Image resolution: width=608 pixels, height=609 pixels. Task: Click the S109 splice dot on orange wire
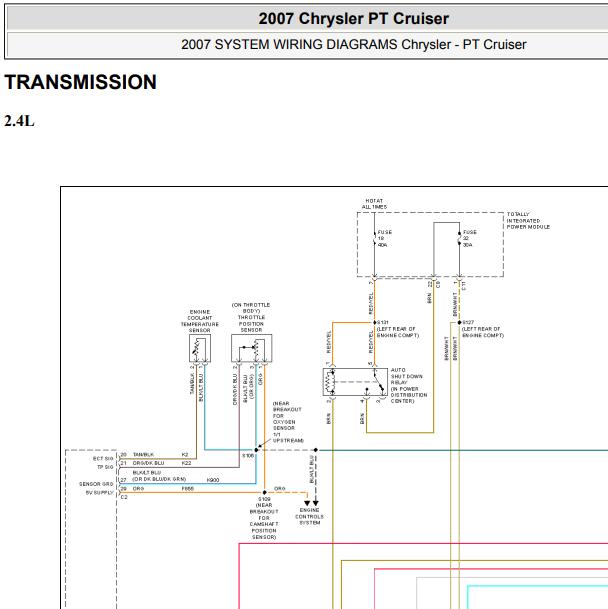pyautogui.click(x=265, y=493)
